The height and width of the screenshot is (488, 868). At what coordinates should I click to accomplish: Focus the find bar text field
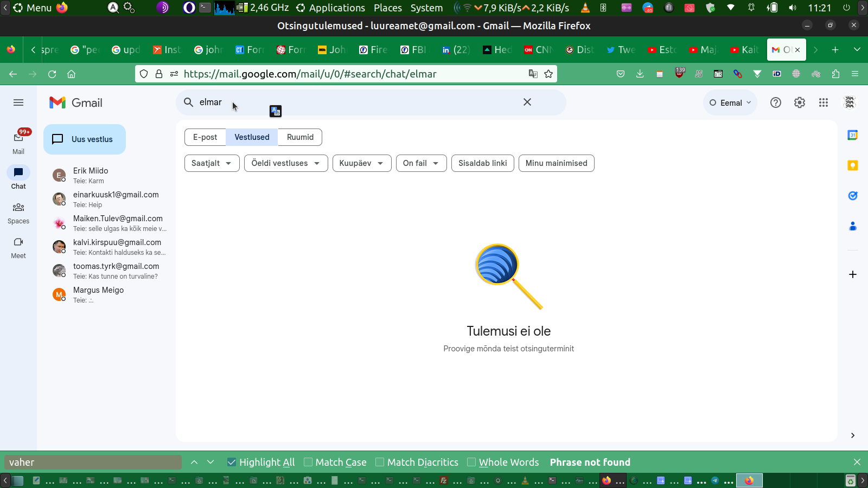tap(93, 462)
